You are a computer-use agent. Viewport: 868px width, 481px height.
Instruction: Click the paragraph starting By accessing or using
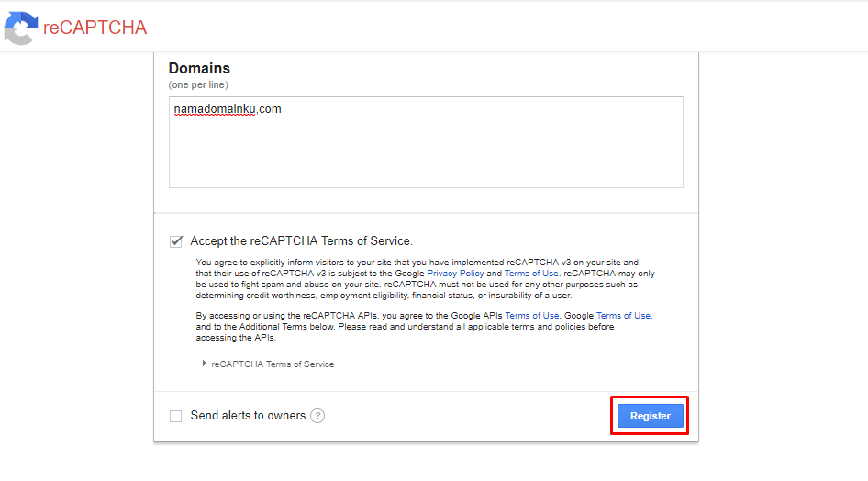(x=424, y=327)
